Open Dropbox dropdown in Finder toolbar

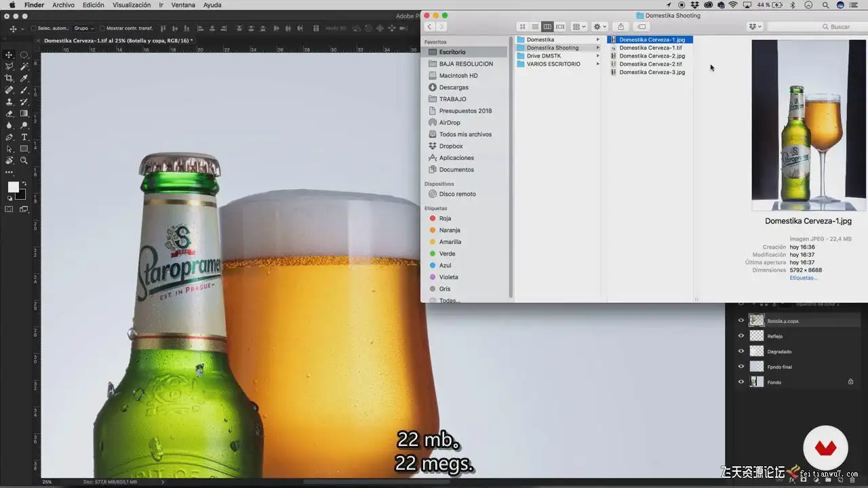coord(755,26)
